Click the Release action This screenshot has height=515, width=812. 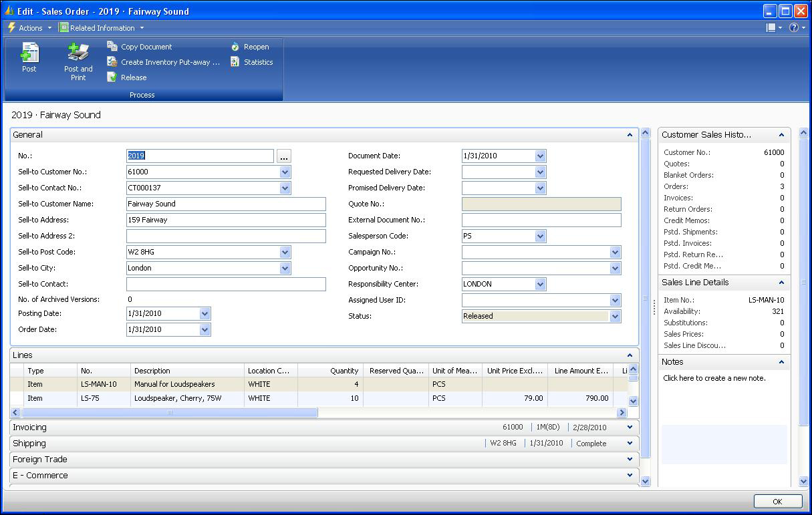coord(127,77)
